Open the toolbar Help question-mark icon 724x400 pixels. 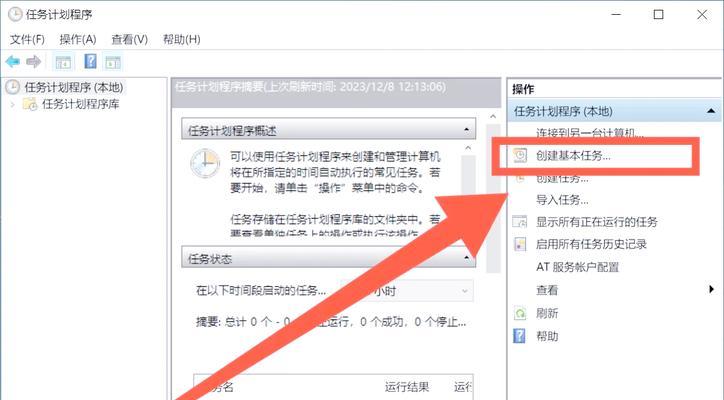coord(90,61)
